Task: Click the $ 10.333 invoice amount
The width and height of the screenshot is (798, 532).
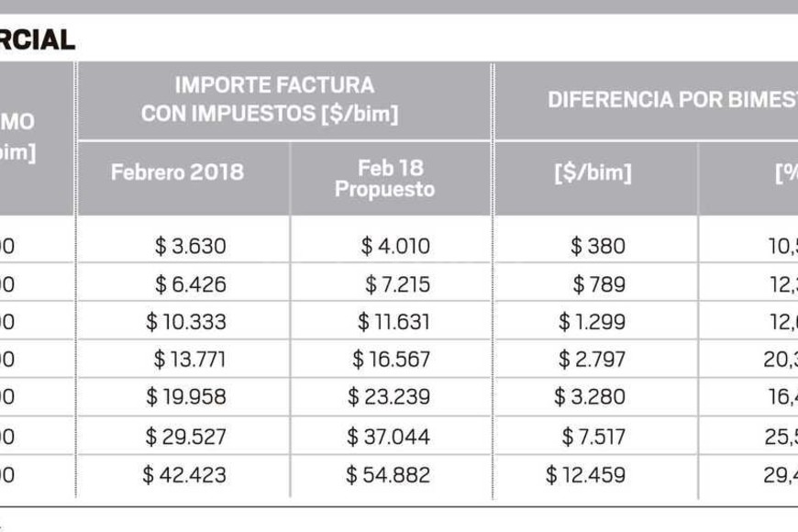Action: pyautogui.click(x=185, y=322)
